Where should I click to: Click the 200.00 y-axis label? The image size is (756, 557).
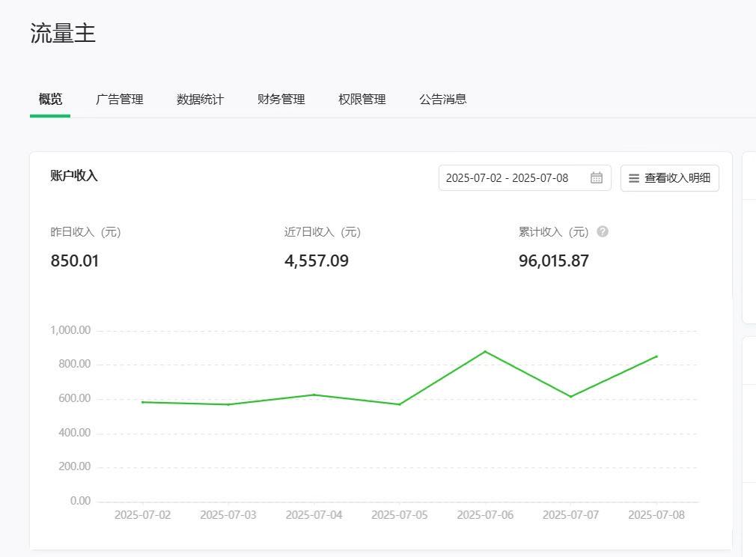[x=75, y=466]
